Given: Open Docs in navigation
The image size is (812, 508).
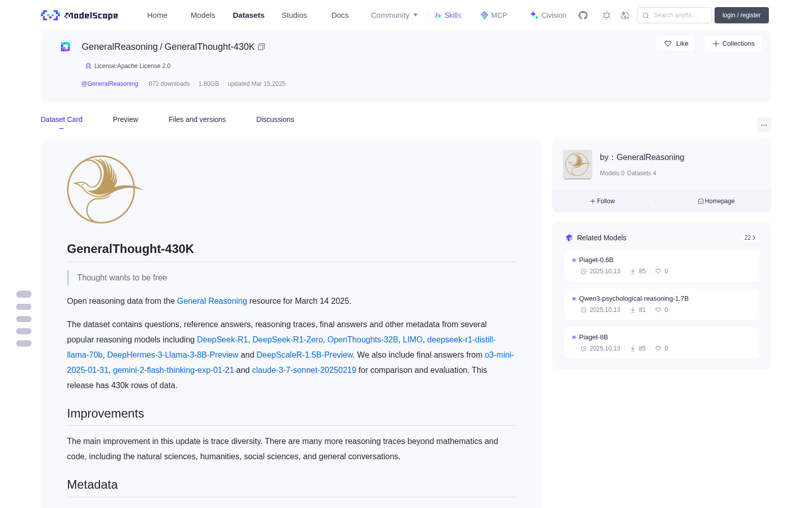Looking at the screenshot, I should tap(340, 15).
